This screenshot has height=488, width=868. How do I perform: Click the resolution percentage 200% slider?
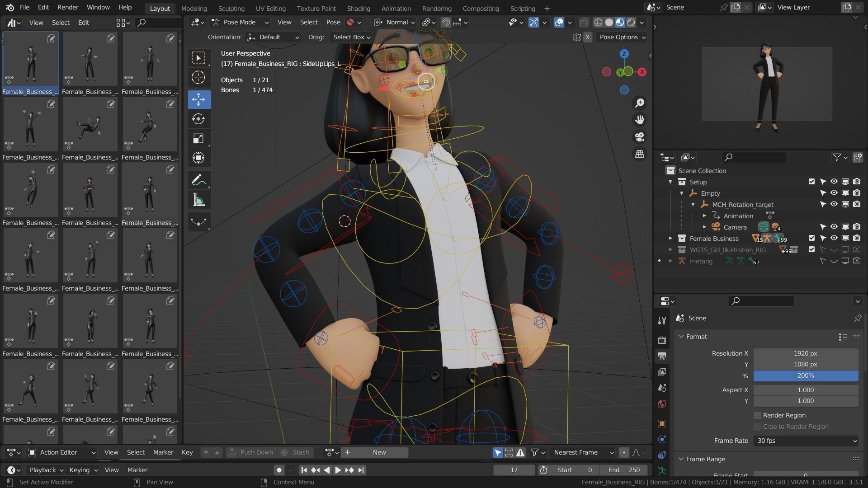point(806,376)
